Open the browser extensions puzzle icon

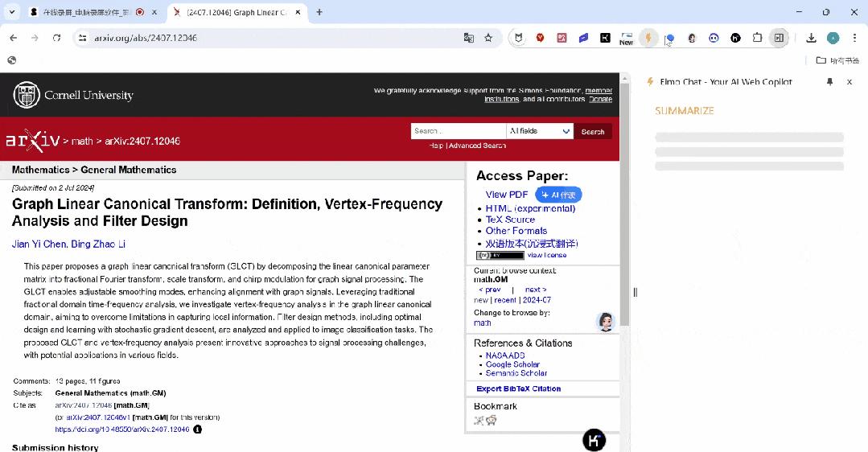click(757, 38)
